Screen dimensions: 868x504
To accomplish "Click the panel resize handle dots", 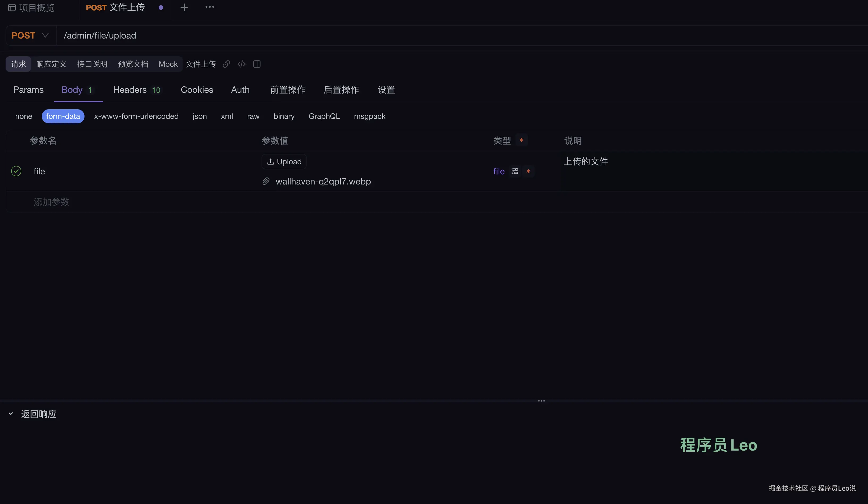I will point(541,401).
